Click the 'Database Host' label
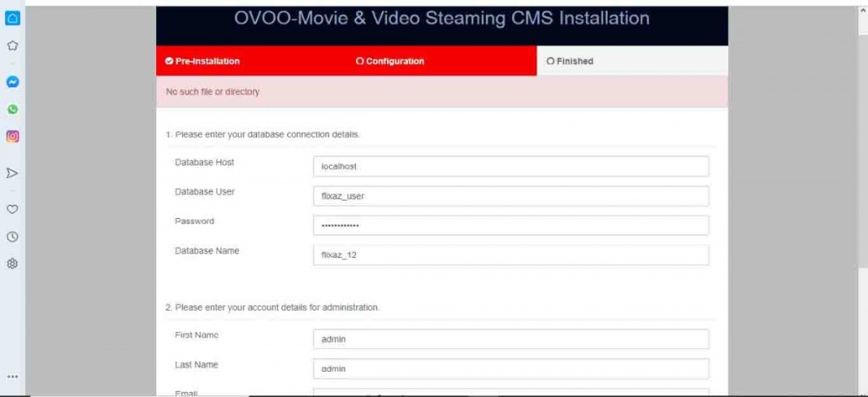The image size is (868, 397). coord(204,162)
